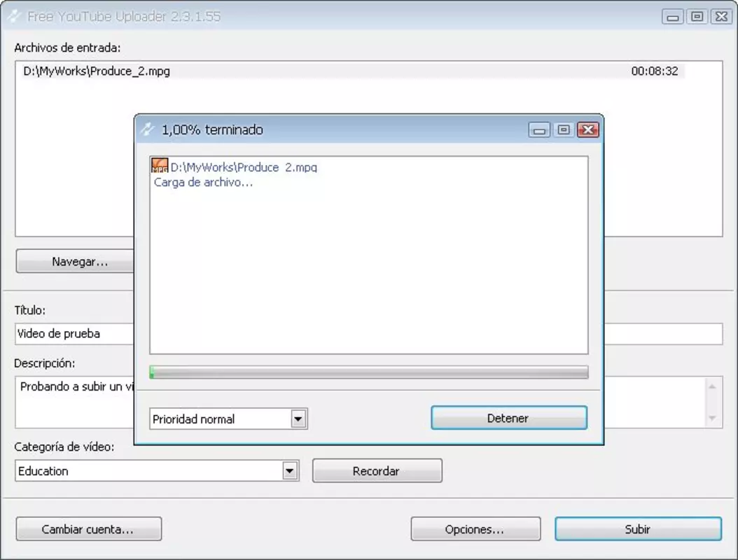Open the Prioridad normal dropdown arrow
Viewport: 738px width, 560px height.
tap(298, 419)
